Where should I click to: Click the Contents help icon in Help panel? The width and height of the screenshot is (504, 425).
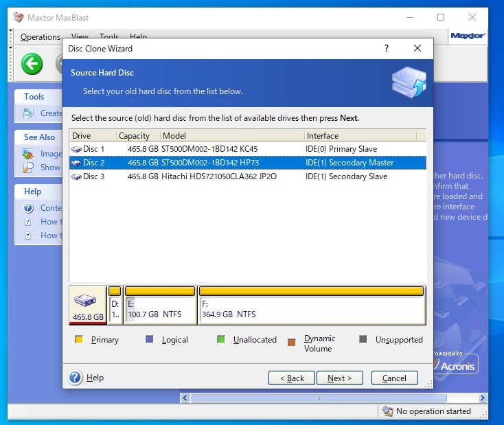(28, 208)
